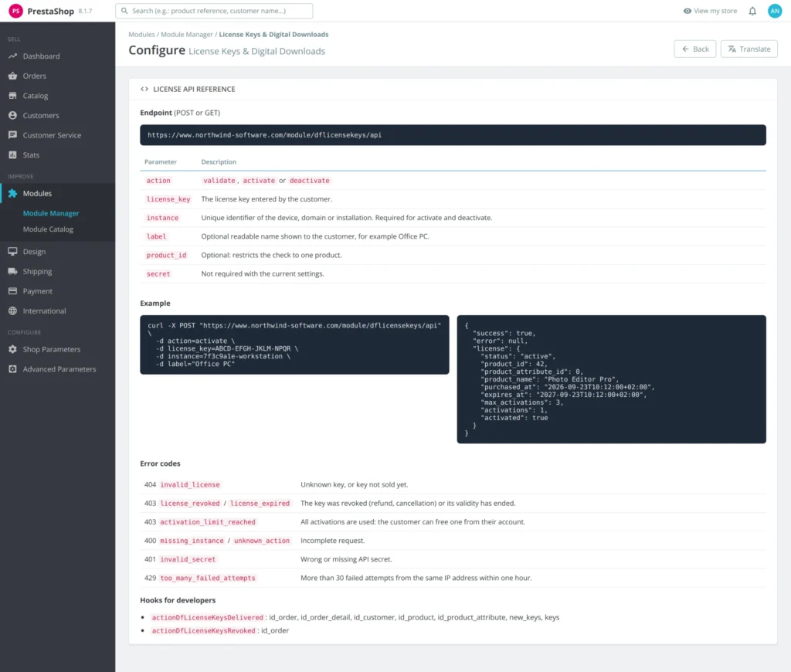Click the secret parameter name

click(x=158, y=274)
